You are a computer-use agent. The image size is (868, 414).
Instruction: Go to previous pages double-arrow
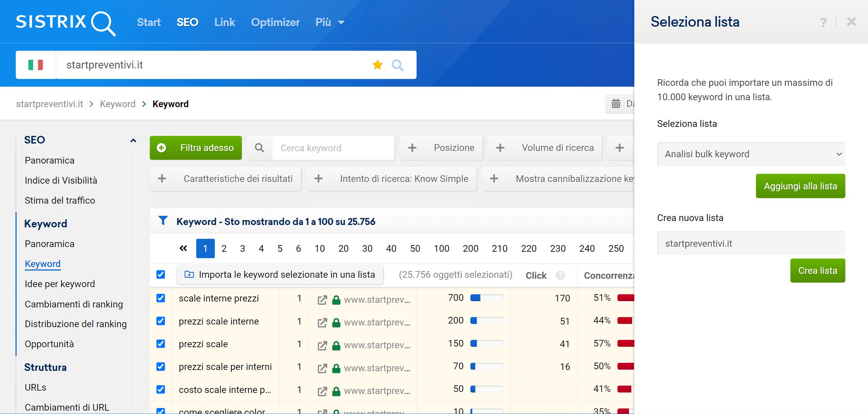[183, 248]
